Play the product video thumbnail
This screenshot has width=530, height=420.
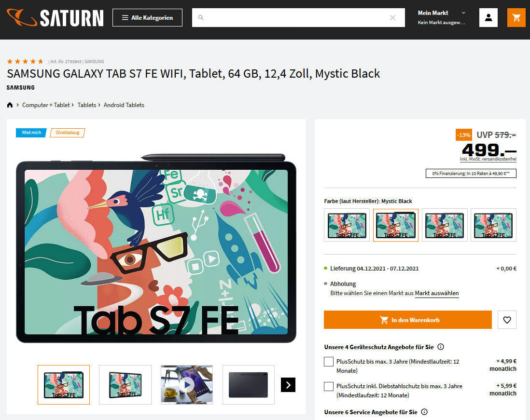point(187,384)
